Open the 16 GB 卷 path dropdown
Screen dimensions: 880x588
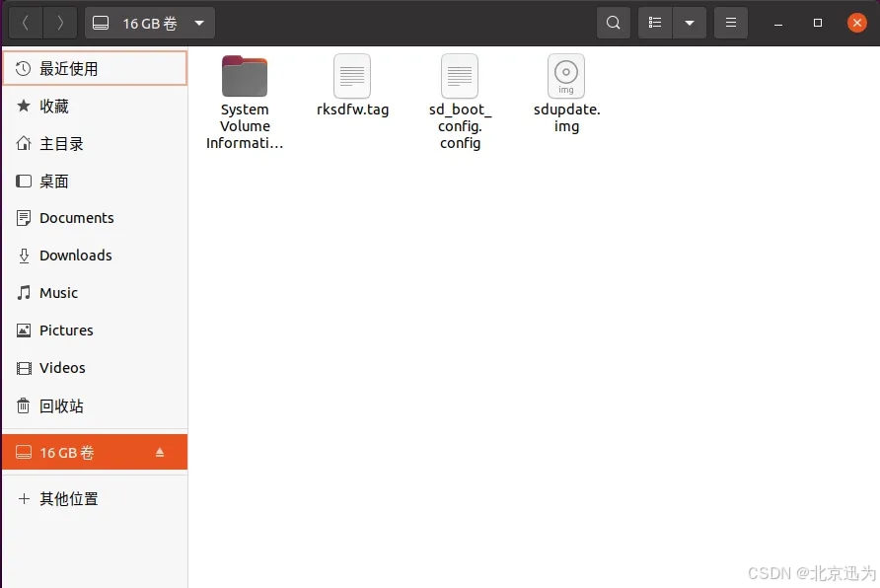149,23
